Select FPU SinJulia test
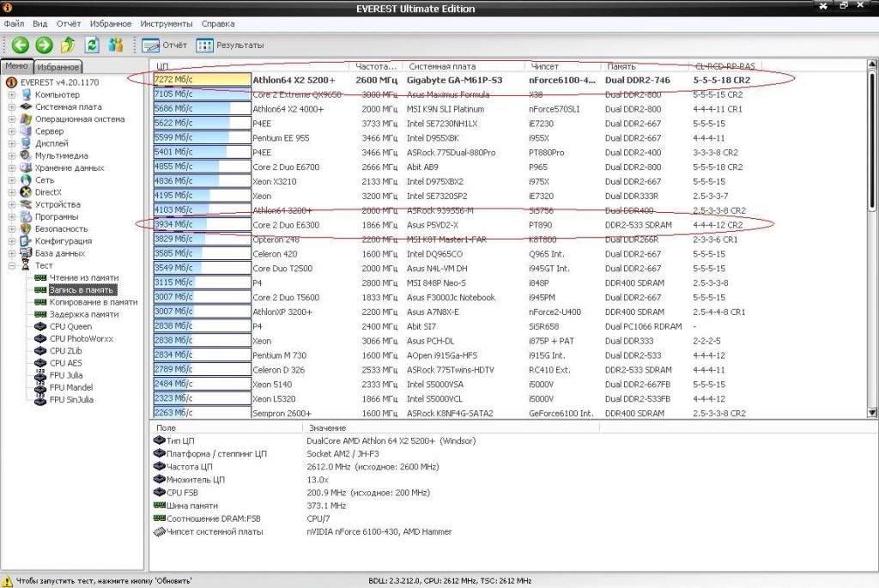 71,400
